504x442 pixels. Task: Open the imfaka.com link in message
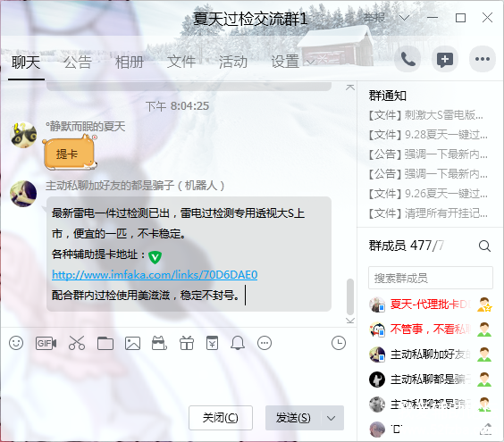(155, 275)
